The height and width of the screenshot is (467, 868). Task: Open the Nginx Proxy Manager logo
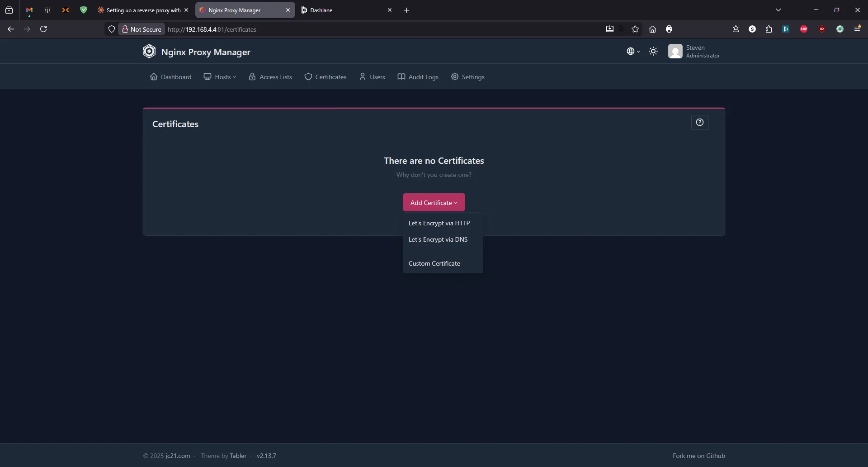(x=149, y=51)
